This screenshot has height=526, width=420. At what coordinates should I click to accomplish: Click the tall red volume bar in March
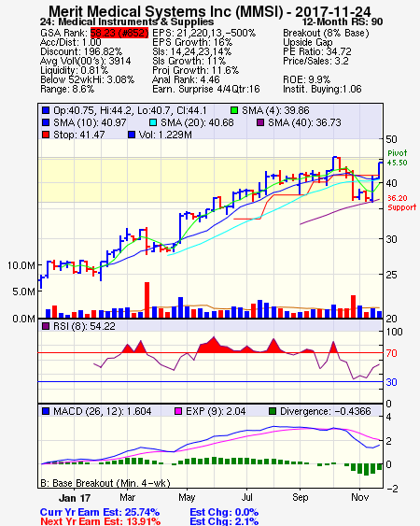point(147,300)
